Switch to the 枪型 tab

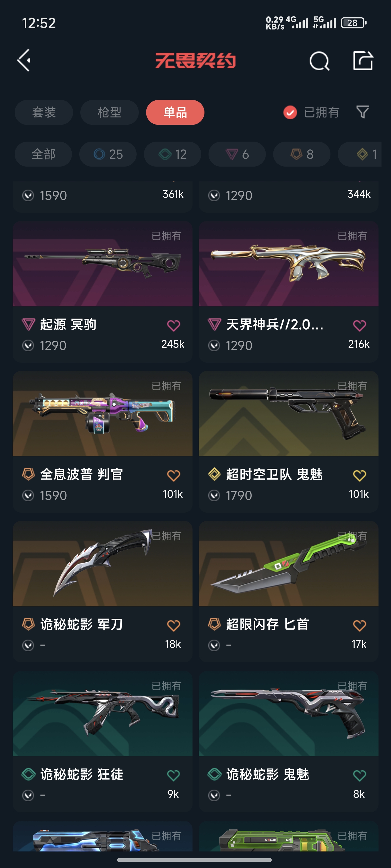[109, 112]
